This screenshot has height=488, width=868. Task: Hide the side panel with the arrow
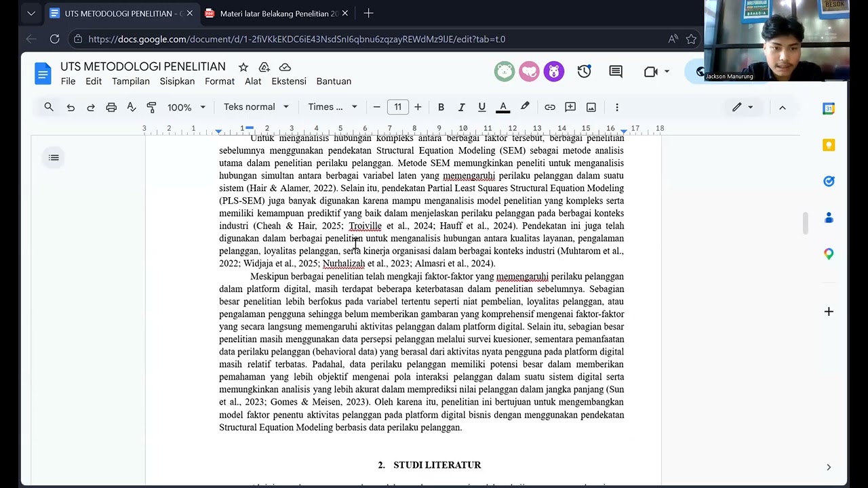829,467
